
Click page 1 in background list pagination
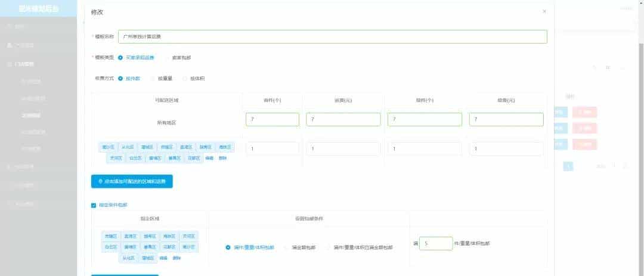tap(568, 166)
